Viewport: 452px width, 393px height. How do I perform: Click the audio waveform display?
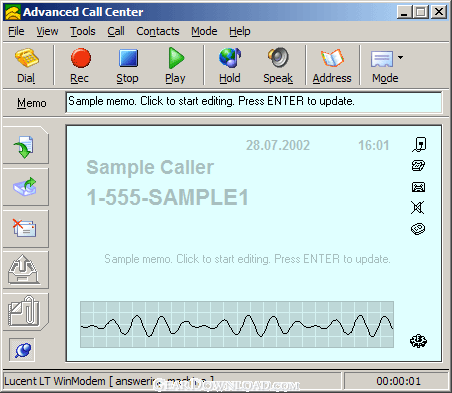237,325
